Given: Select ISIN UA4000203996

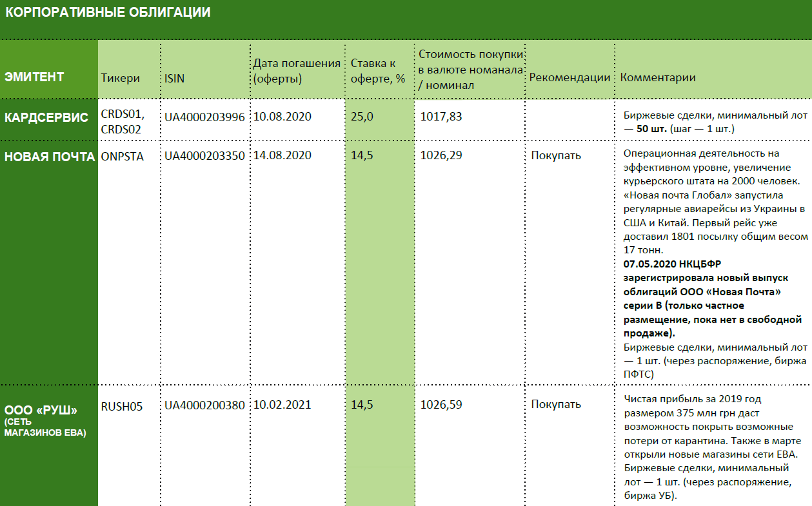Looking at the screenshot, I should point(204,117).
